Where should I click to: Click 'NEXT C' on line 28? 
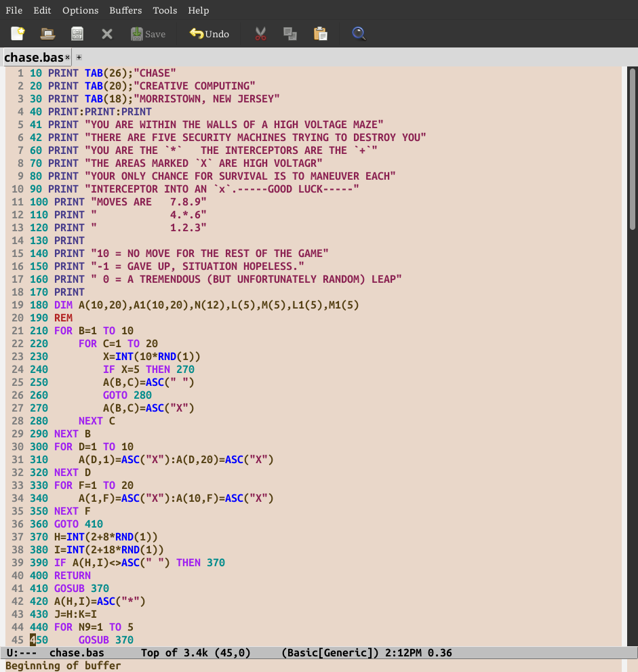(97, 421)
